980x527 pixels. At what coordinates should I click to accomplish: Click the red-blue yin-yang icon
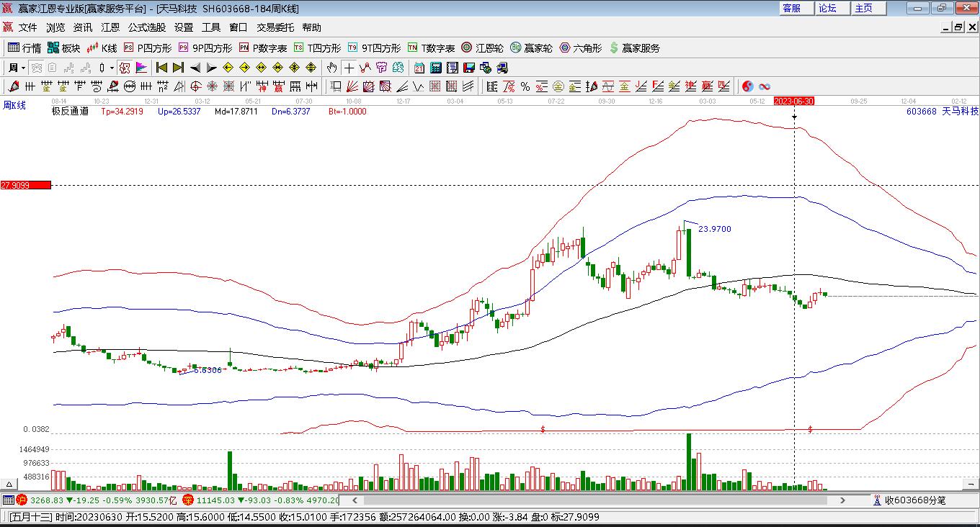[x=748, y=86]
